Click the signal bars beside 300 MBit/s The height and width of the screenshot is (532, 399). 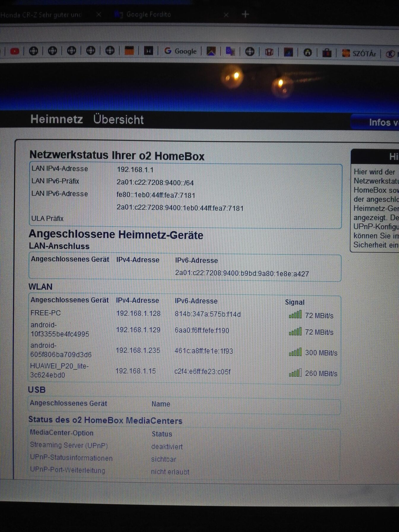295,352
